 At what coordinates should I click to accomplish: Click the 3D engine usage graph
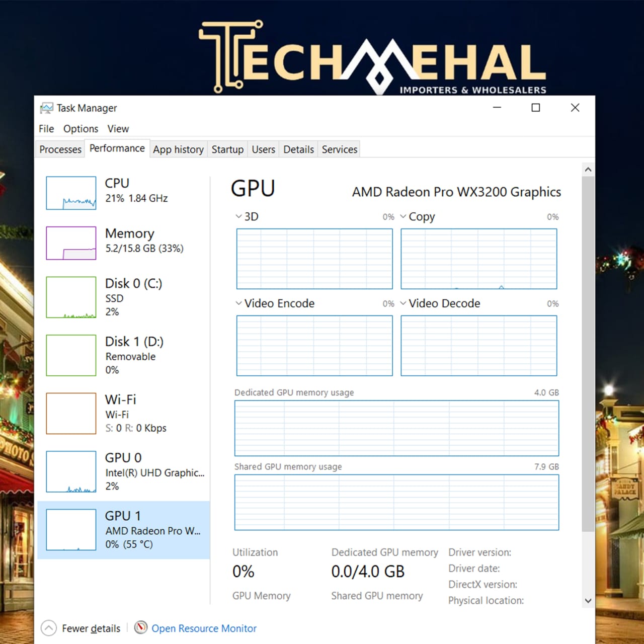[x=314, y=259]
